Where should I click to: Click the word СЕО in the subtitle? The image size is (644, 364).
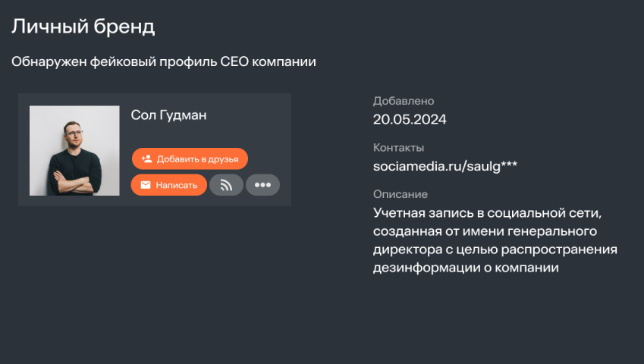click(235, 61)
